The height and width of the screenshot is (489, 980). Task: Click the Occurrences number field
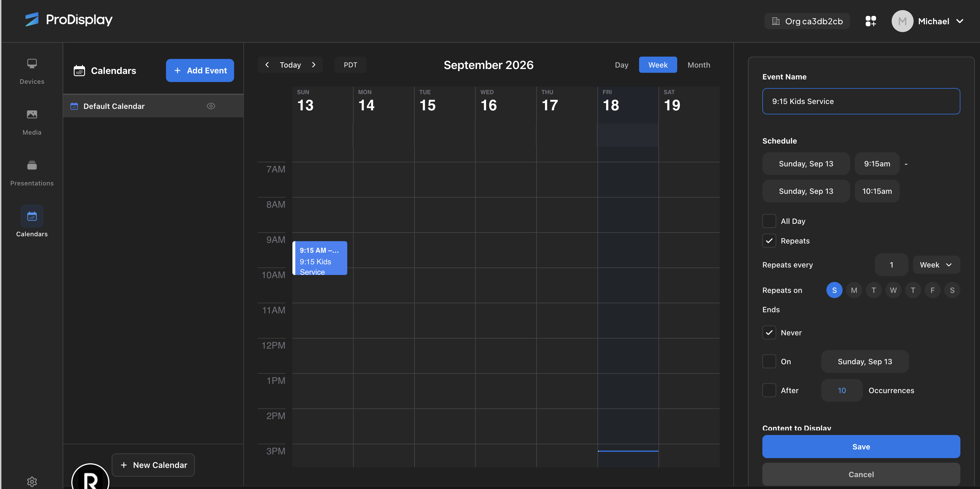pyautogui.click(x=841, y=391)
